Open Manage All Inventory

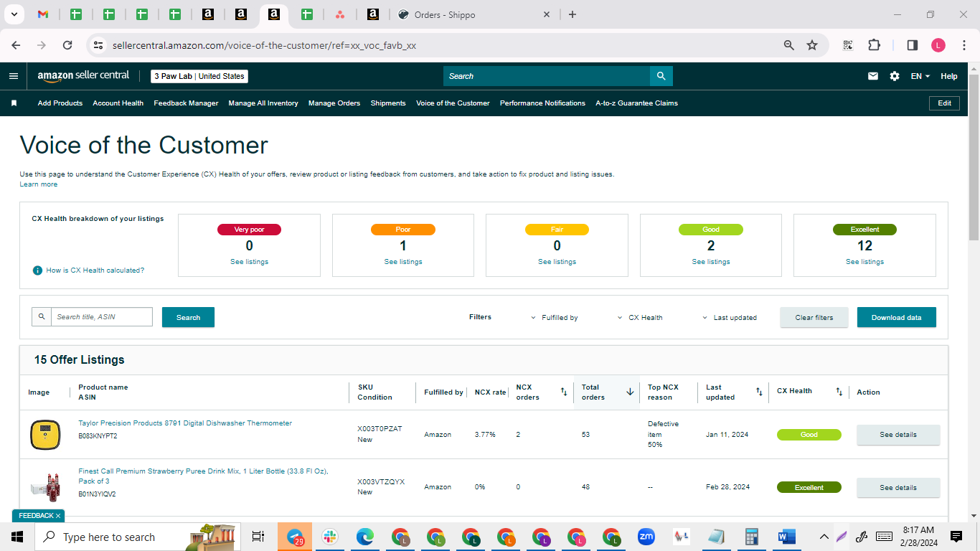point(263,103)
